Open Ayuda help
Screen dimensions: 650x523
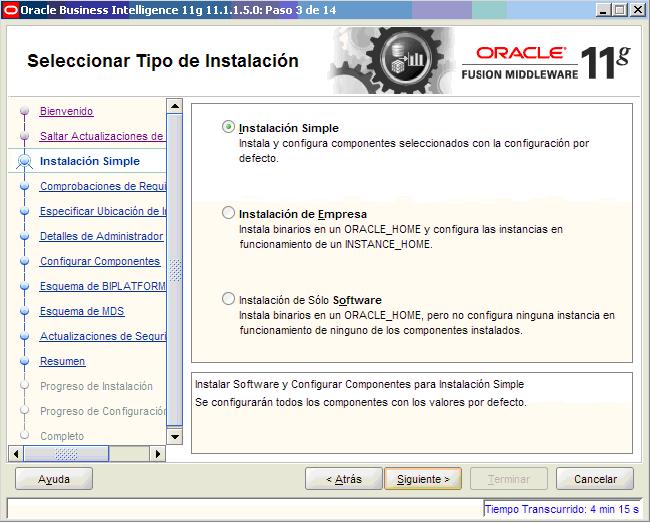54,479
